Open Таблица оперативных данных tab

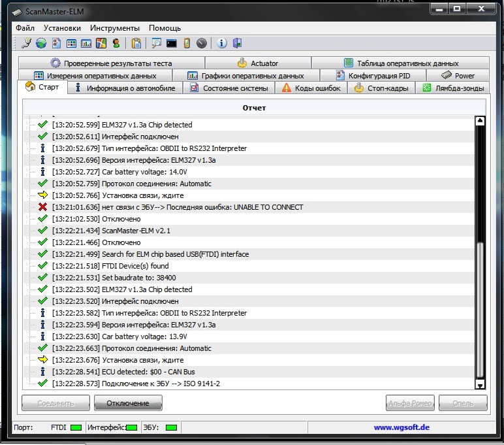point(400,63)
